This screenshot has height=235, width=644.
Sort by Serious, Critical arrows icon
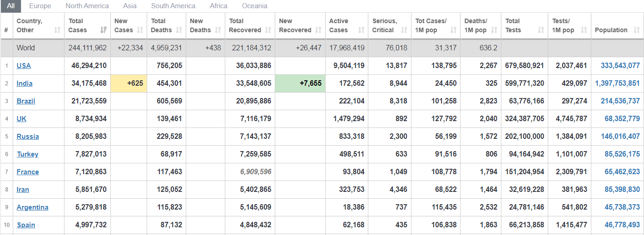(x=404, y=30)
